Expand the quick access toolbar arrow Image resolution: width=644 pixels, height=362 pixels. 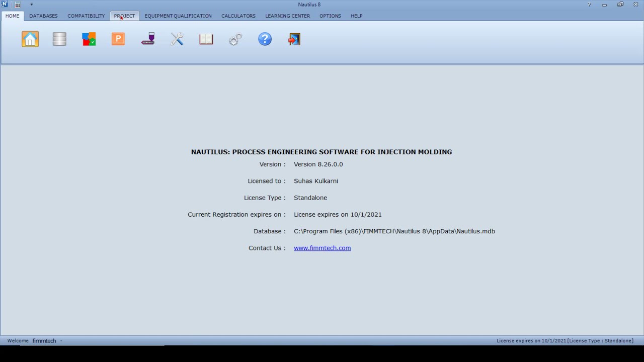pos(31,5)
